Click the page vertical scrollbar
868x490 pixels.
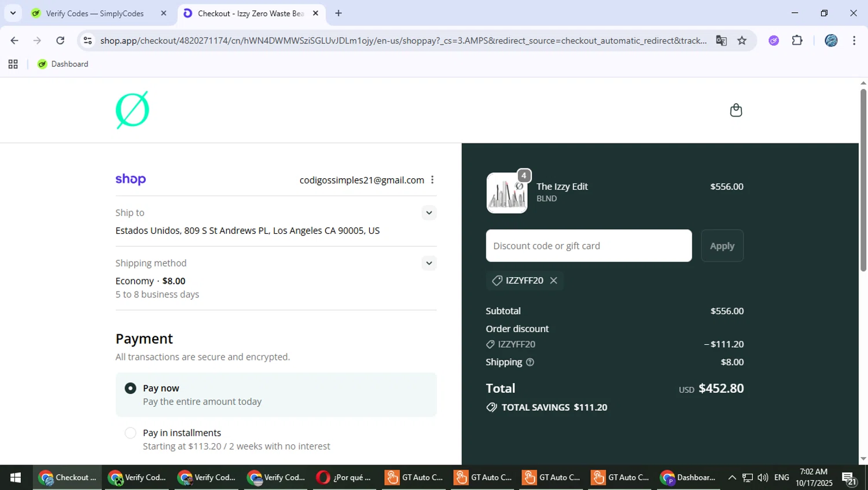click(863, 179)
